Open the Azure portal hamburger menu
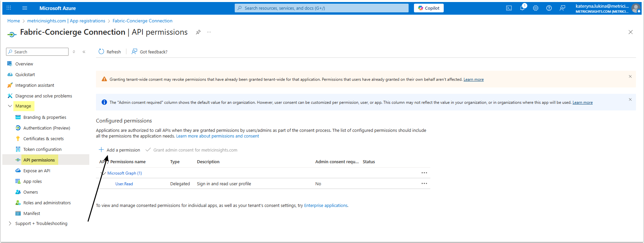 [x=25, y=8]
